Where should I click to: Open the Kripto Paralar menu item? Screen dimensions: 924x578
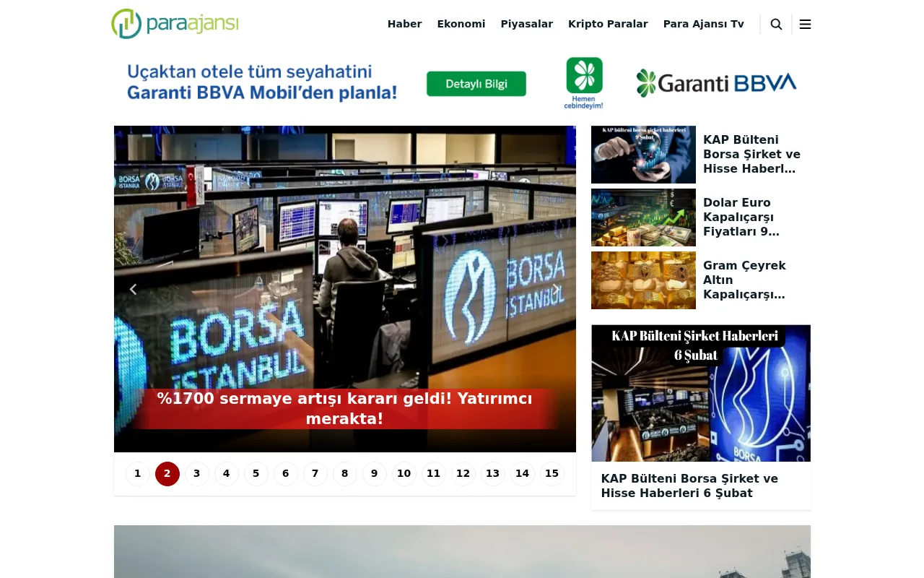coord(608,24)
